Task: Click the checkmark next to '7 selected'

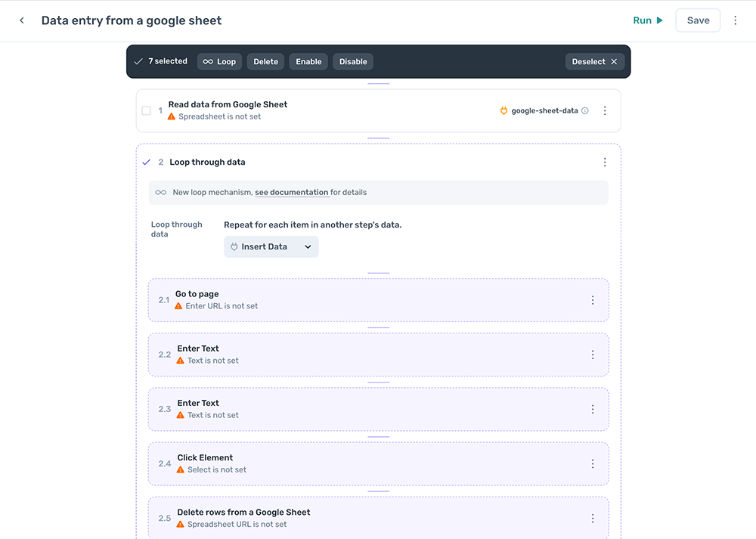Action: pos(138,61)
